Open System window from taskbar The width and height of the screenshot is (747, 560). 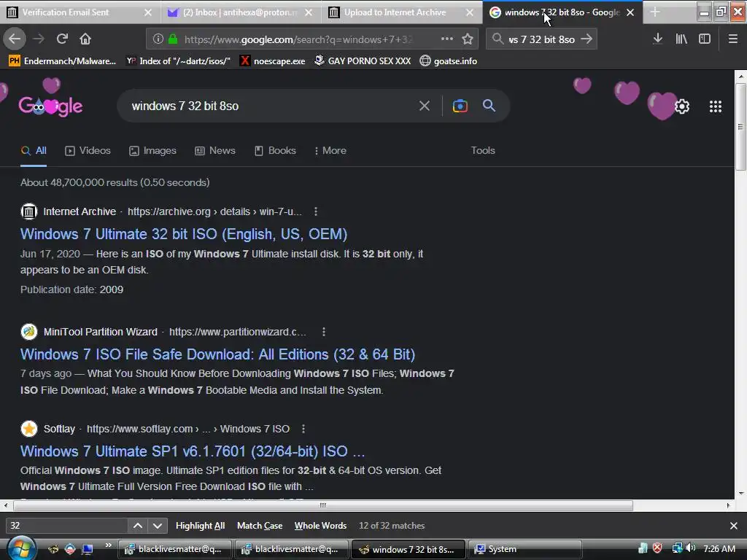[525, 549]
